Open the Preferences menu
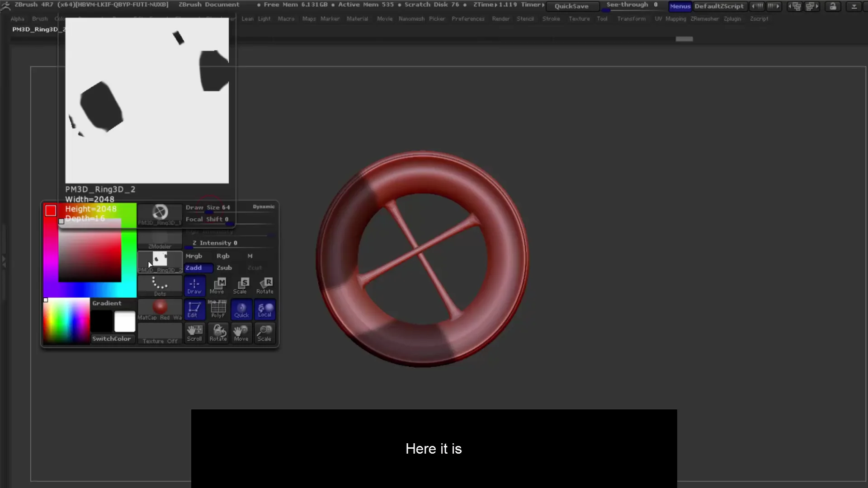This screenshot has height=488, width=868. 468,19
